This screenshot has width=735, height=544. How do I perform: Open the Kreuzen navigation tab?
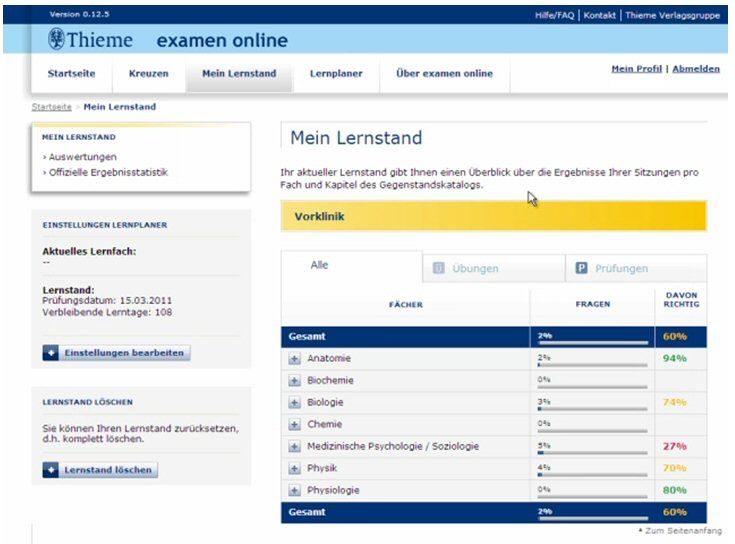click(148, 74)
